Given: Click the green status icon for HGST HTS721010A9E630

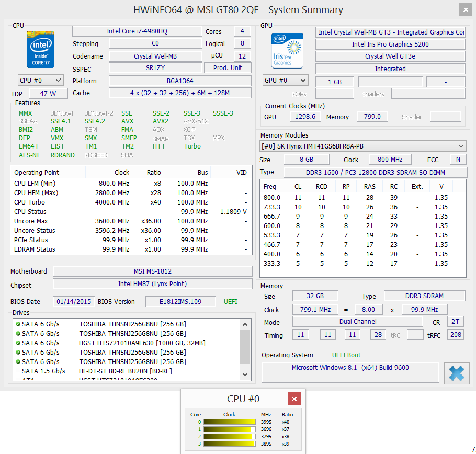Looking at the screenshot, I should 18,343.
